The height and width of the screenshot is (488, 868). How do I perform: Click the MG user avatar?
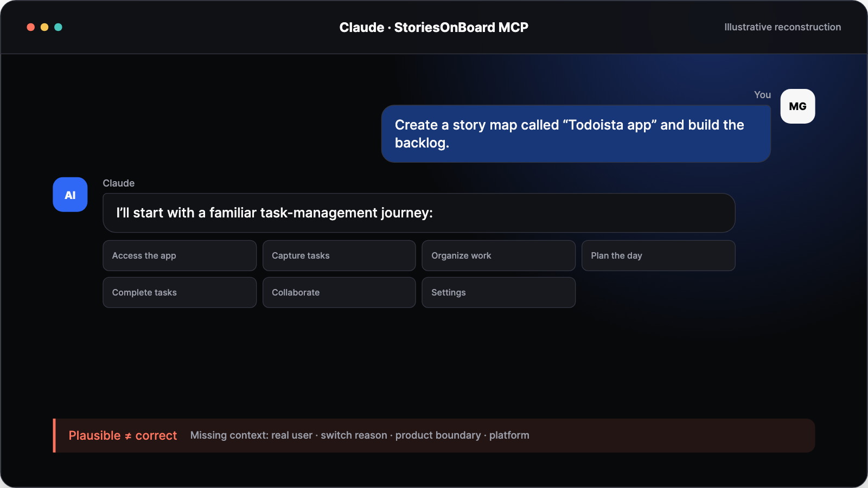point(797,106)
